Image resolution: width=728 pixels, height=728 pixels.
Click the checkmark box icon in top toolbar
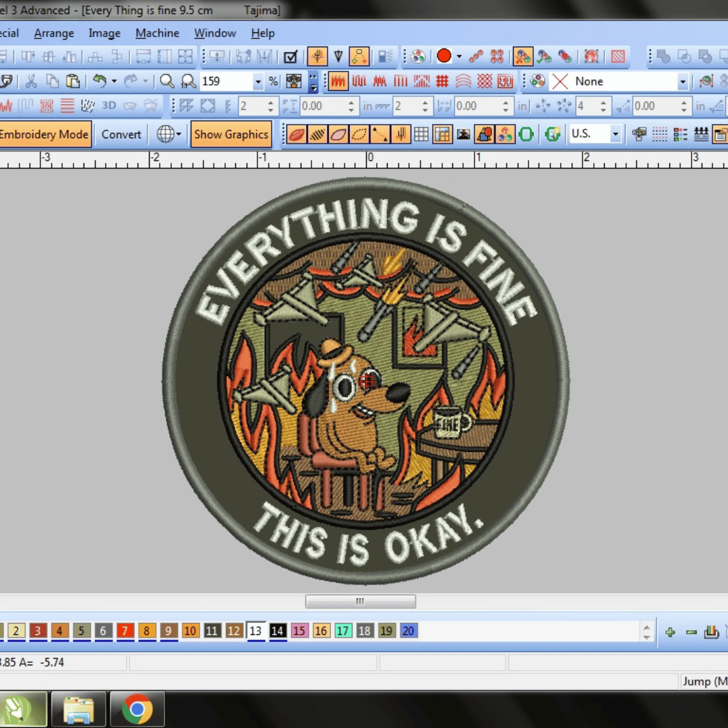point(290,57)
